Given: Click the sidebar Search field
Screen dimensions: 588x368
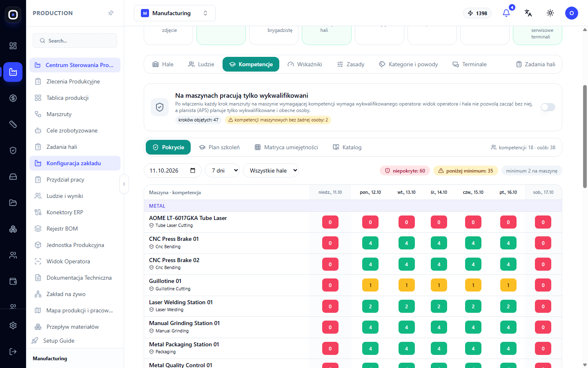Looking at the screenshot, I should coord(75,40).
